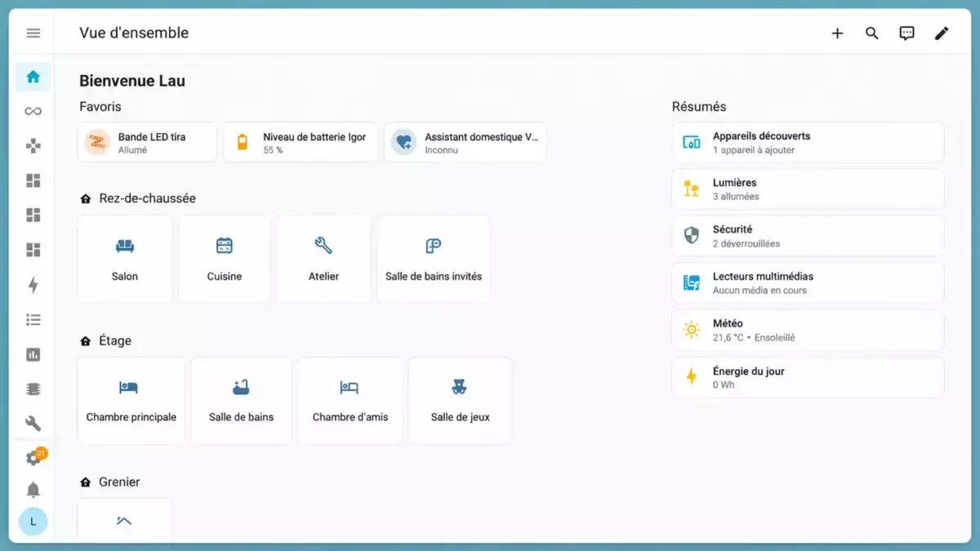The height and width of the screenshot is (551, 980).
Task: Select the home overview sidebar icon
Action: coord(33,77)
